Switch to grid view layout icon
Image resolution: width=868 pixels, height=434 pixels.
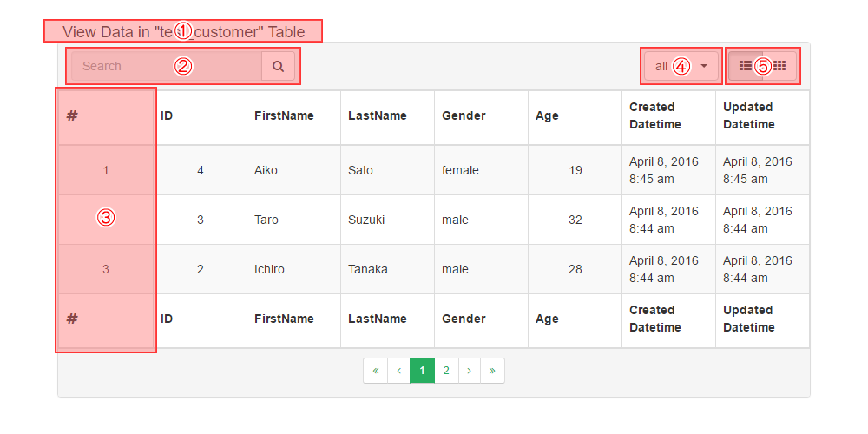pos(779,66)
